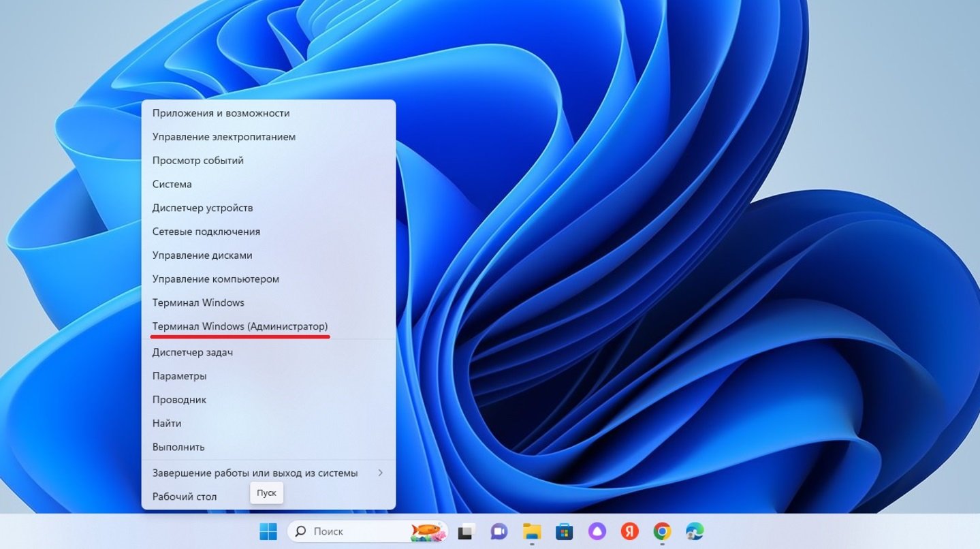The image size is (980, 549).
Task: Select Управление дисками
Action: point(268,255)
